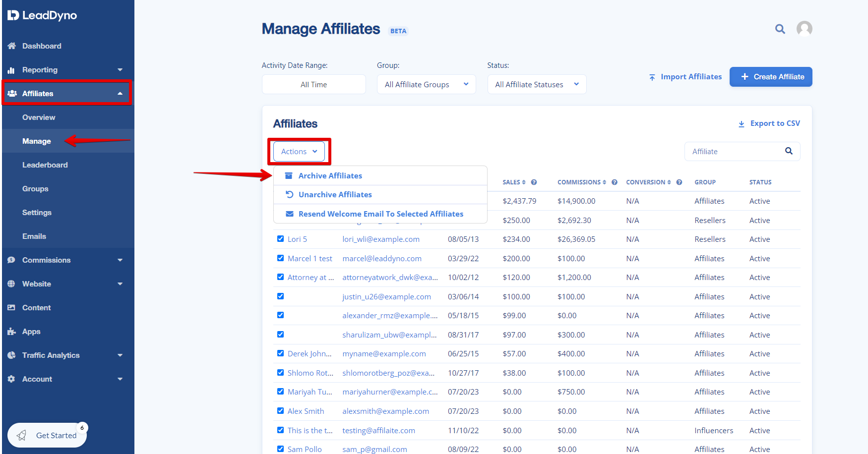Uncheck the Marcel 1 test checkbox

pyautogui.click(x=280, y=258)
